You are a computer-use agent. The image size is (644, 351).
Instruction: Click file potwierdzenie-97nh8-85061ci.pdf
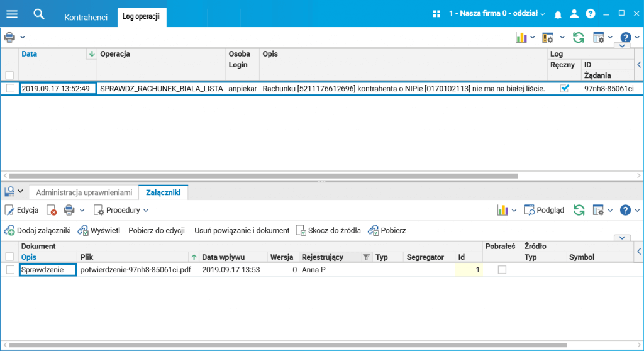(136, 270)
